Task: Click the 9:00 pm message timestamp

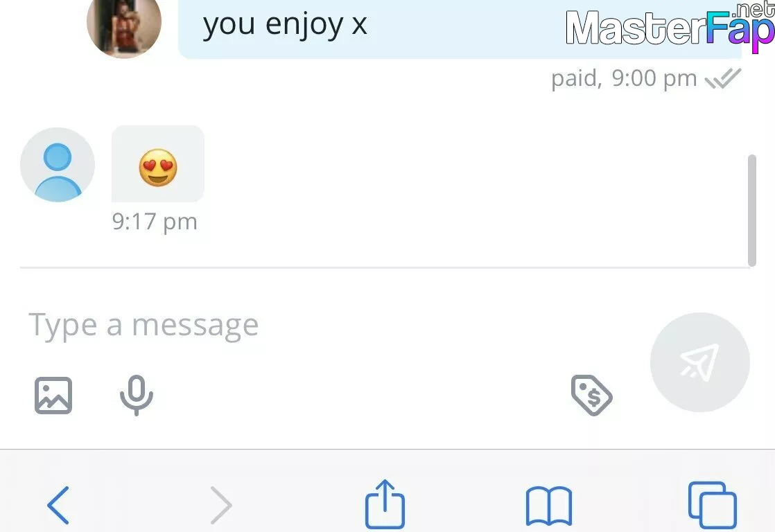Action: pyautogui.click(x=654, y=78)
